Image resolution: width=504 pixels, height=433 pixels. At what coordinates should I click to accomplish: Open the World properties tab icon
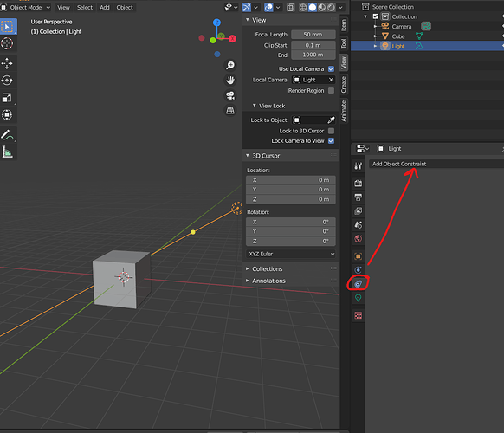click(358, 238)
